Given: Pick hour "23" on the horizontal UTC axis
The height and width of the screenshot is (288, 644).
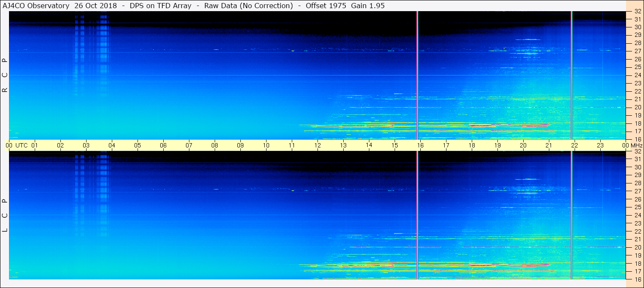Looking at the screenshot, I should [600, 145].
